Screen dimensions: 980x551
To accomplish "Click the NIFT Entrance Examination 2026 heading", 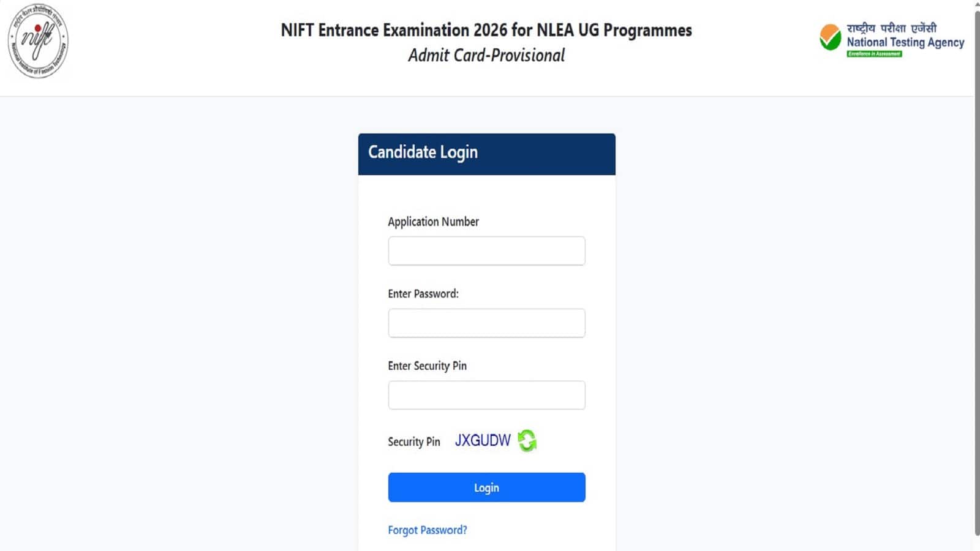I will click(486, 29).
